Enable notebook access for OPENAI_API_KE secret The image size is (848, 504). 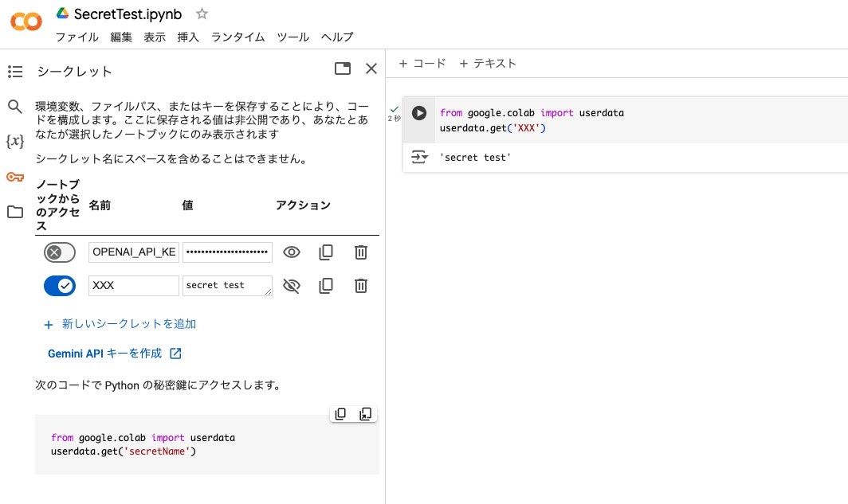tap(60, 252)
